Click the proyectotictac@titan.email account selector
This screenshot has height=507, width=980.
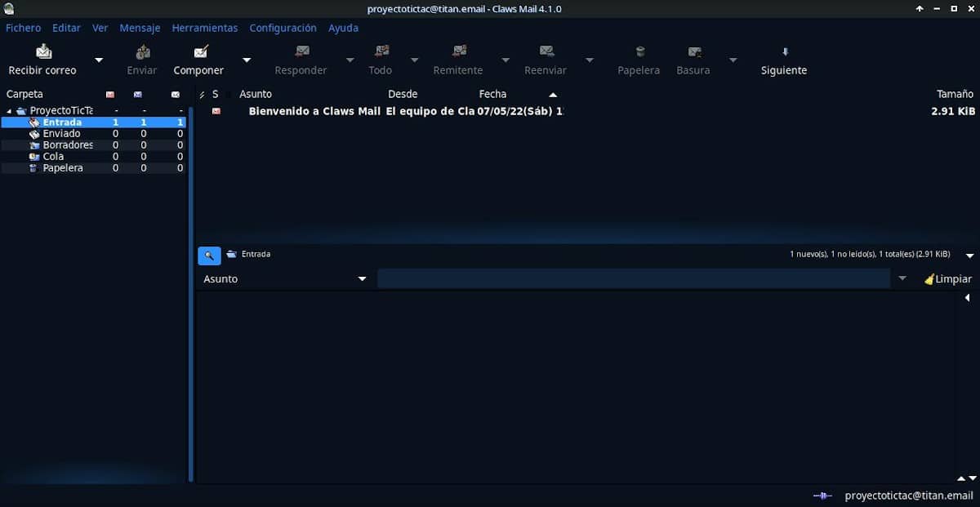point(908,496)
